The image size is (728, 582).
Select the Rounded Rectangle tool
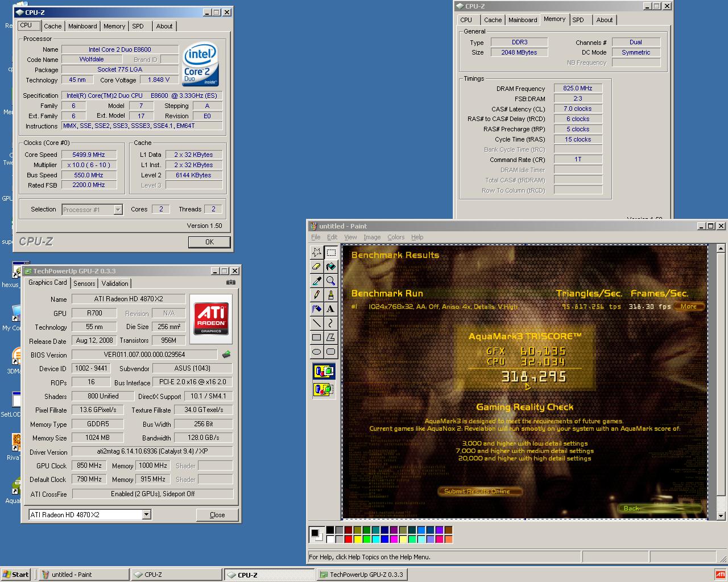coord(331,351)
